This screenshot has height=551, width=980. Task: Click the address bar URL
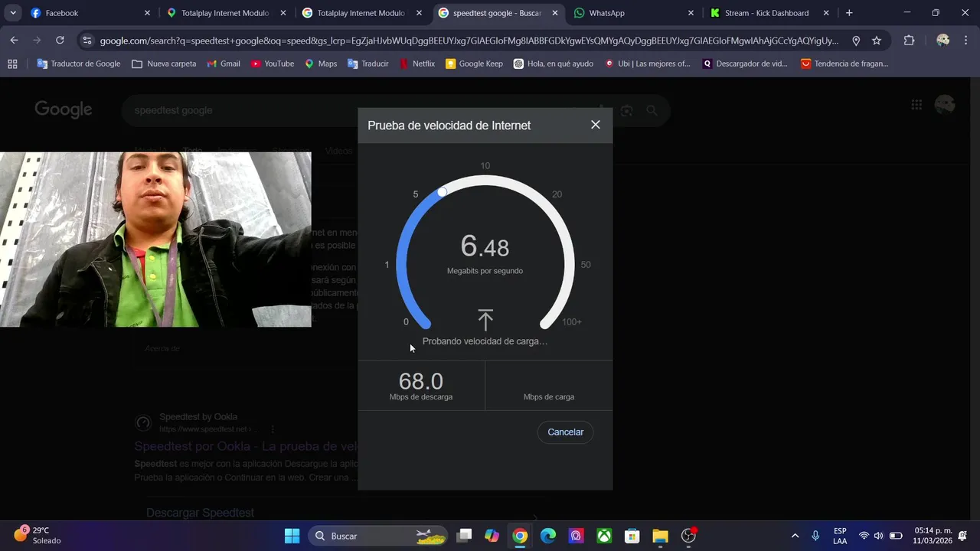point(469,41)
